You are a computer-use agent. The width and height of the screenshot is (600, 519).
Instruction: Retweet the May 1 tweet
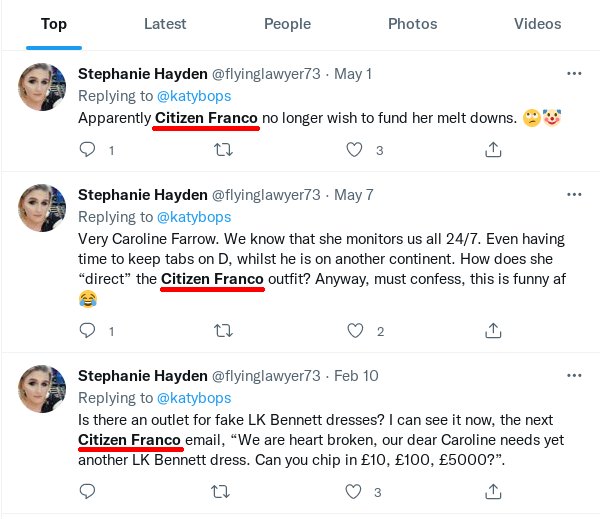pyautogui.click(x=224, y=150)
